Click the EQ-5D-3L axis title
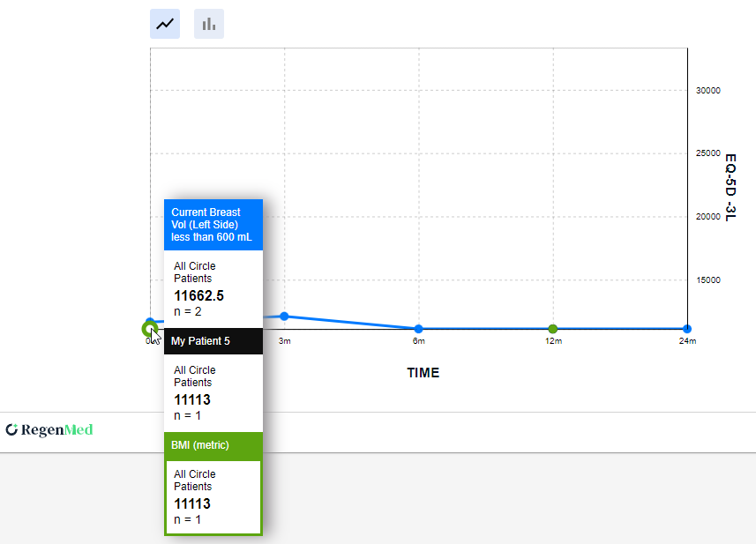Screen dimensions: 756x544 point(730,187)
